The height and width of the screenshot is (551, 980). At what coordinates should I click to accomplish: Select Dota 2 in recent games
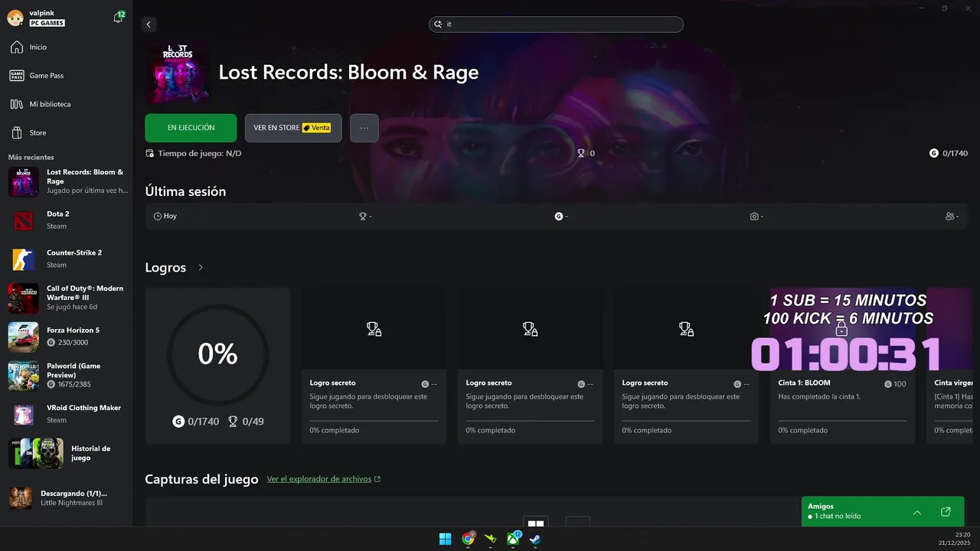[x=67, y=220]
